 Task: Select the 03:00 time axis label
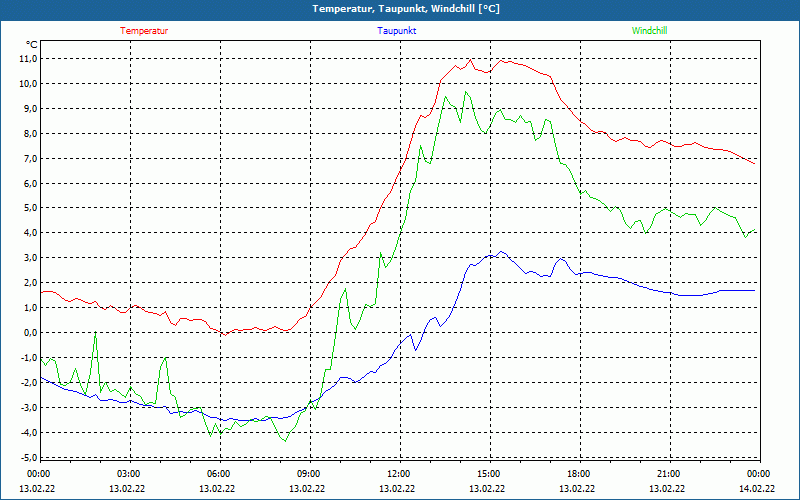coord(129,474)
